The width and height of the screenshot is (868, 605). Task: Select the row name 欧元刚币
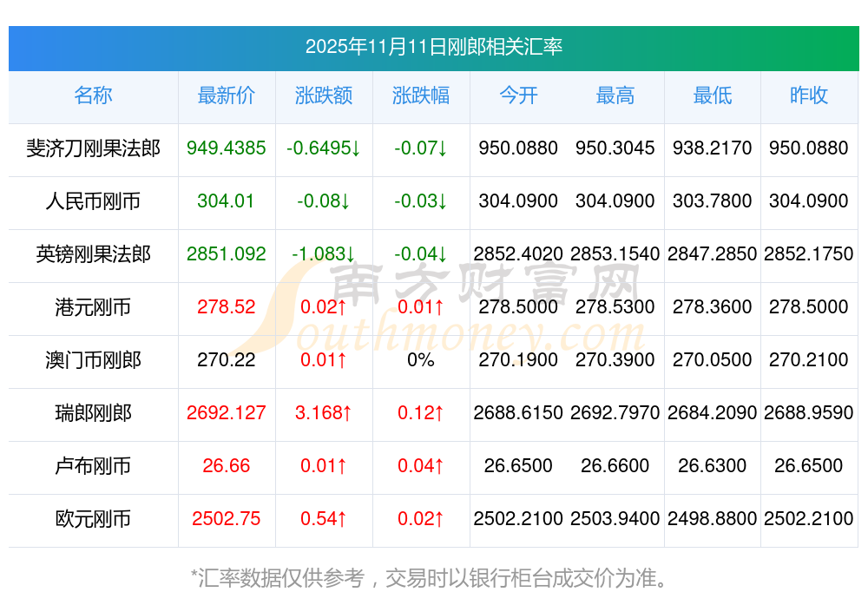tap(93, 519)
